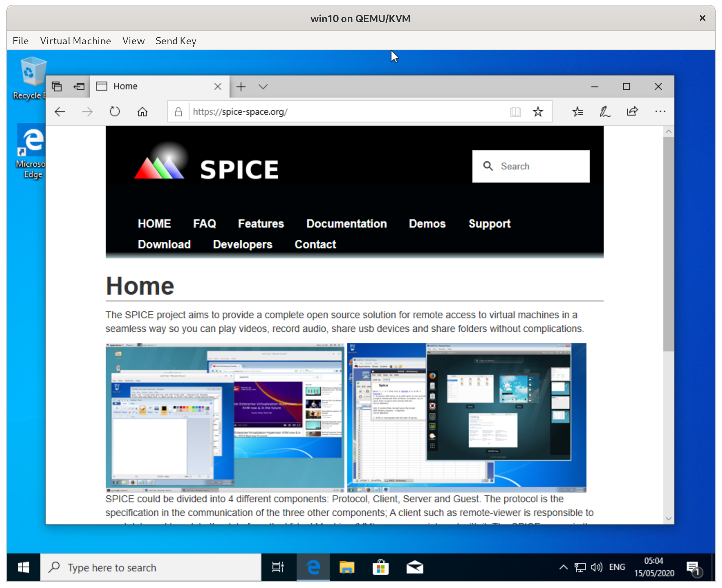The width and height of the screenshot is (722, 588).
Task: Go back using the browser back arrow
Action: point(59,111)
